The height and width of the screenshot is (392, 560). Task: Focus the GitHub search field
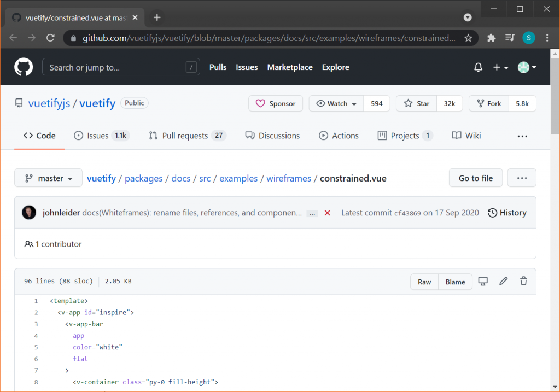pos(121,67)
